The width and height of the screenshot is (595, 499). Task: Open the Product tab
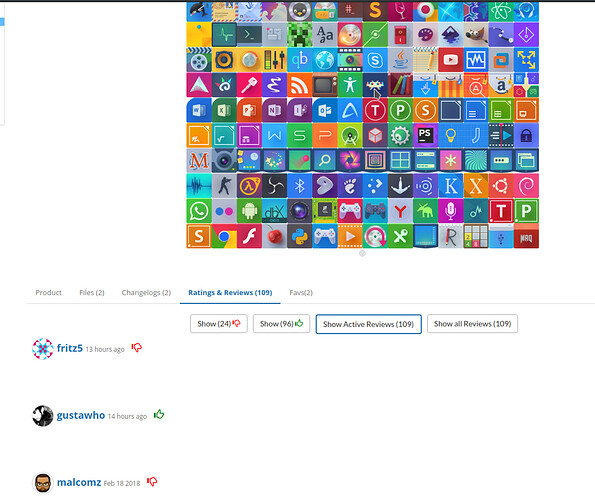point(48,293)
